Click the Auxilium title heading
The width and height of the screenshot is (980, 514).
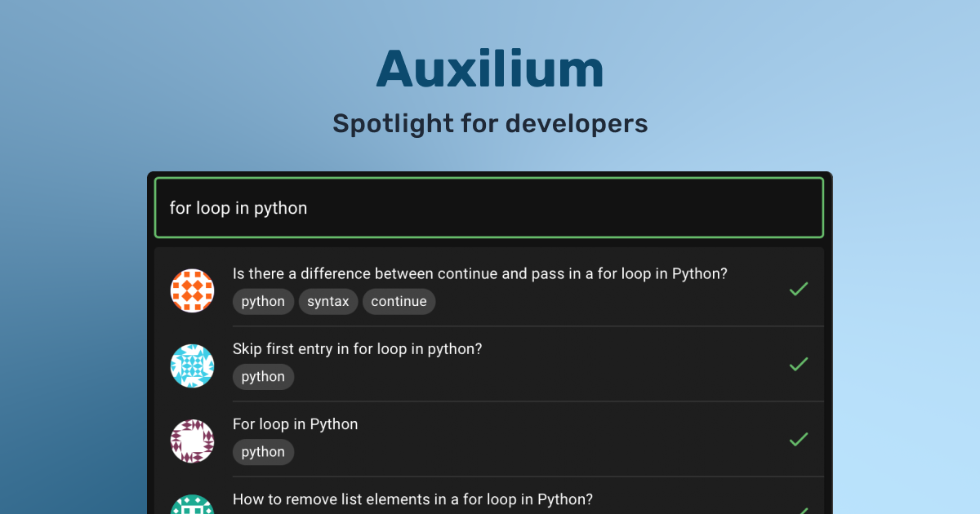coord(490,69)
